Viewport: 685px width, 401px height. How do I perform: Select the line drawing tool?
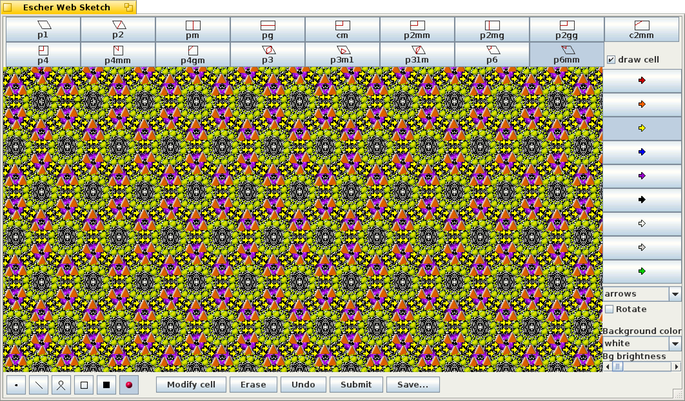point(39,385)
